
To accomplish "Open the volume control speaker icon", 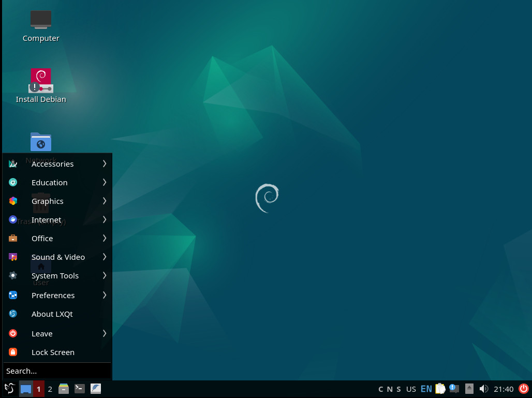I will pyautogui.click(x=483, y=389).
